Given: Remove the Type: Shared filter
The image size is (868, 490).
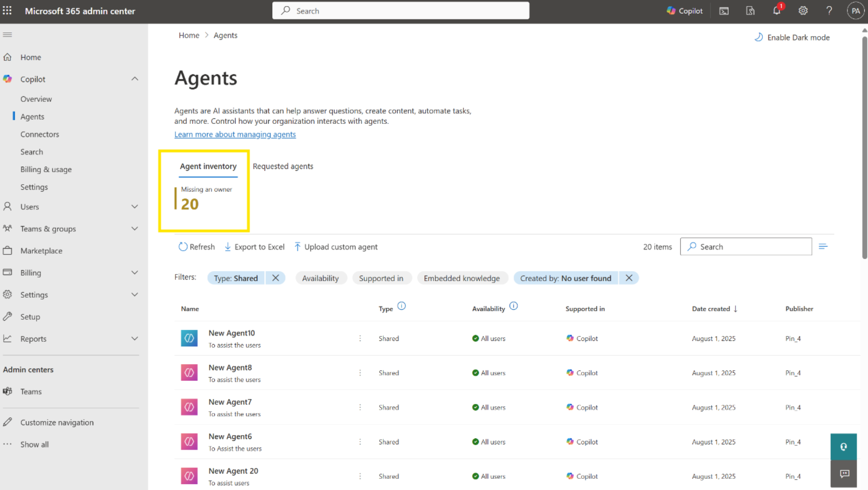Looking at the screenshot, I should pos(275,278).
